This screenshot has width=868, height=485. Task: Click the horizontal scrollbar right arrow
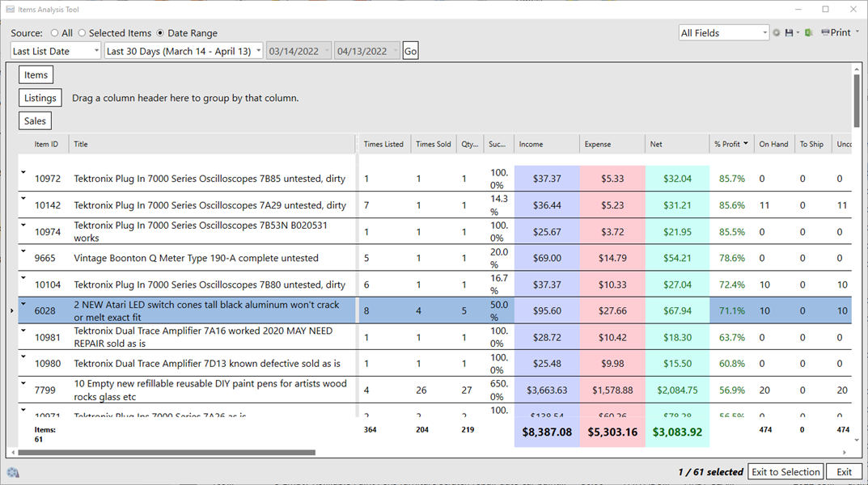tap(845, 453)
